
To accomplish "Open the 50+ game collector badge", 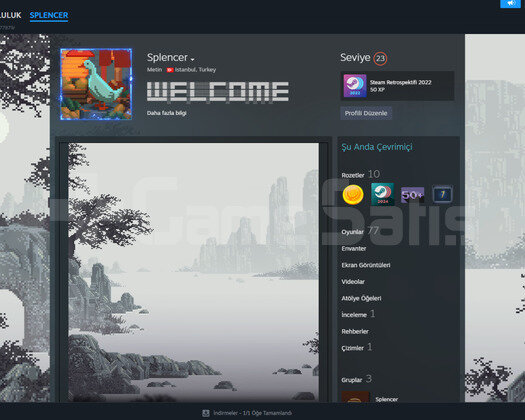I will [412, 195].
